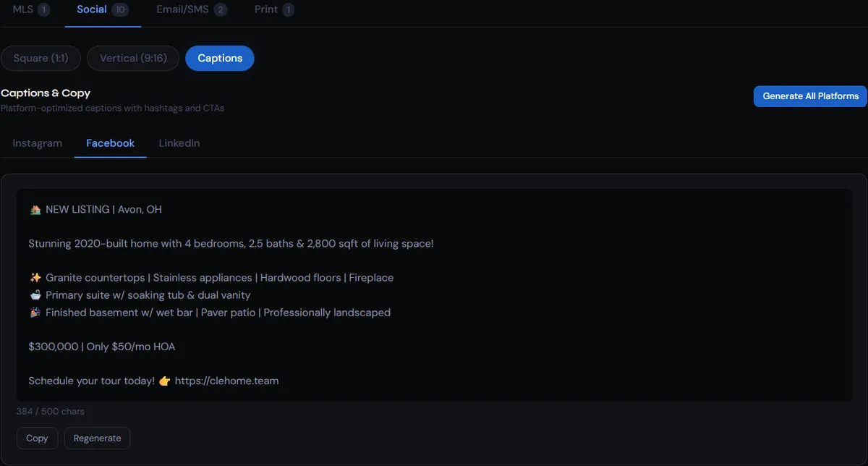The width and height of the screenshot is (868, 466).
Task: Switch to the Instagram captions tab
Action: point(38,143)
